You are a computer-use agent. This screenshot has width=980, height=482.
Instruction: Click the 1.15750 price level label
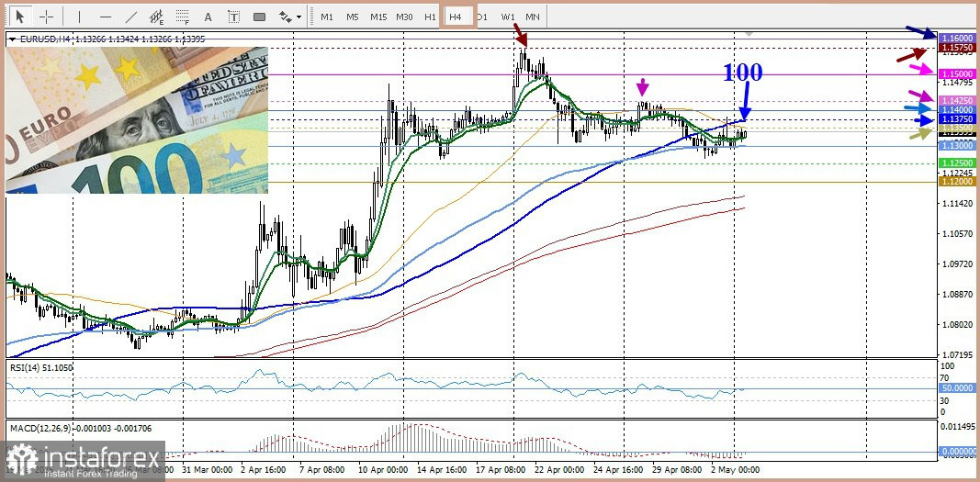tap(957, 47)
